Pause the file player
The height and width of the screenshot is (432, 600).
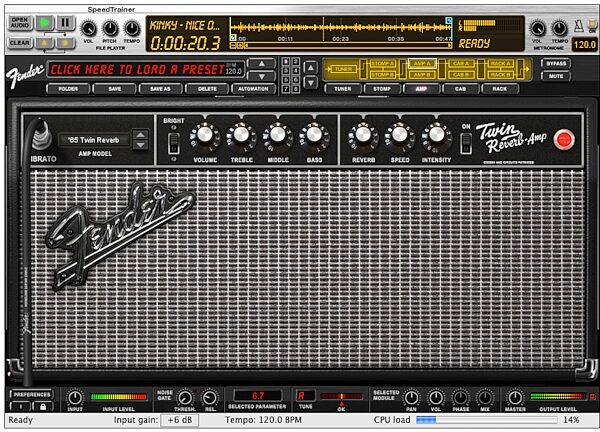pyautogui.click(x=65, y=23)
